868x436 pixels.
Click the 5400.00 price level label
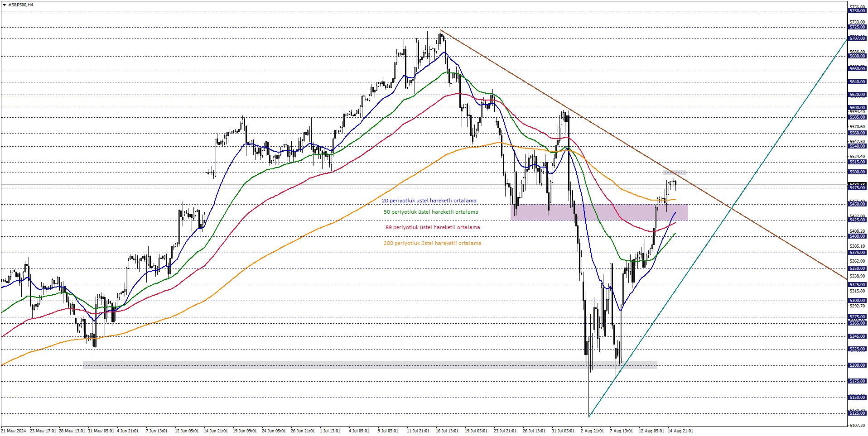pyautogui.click(x=857, y=236)
